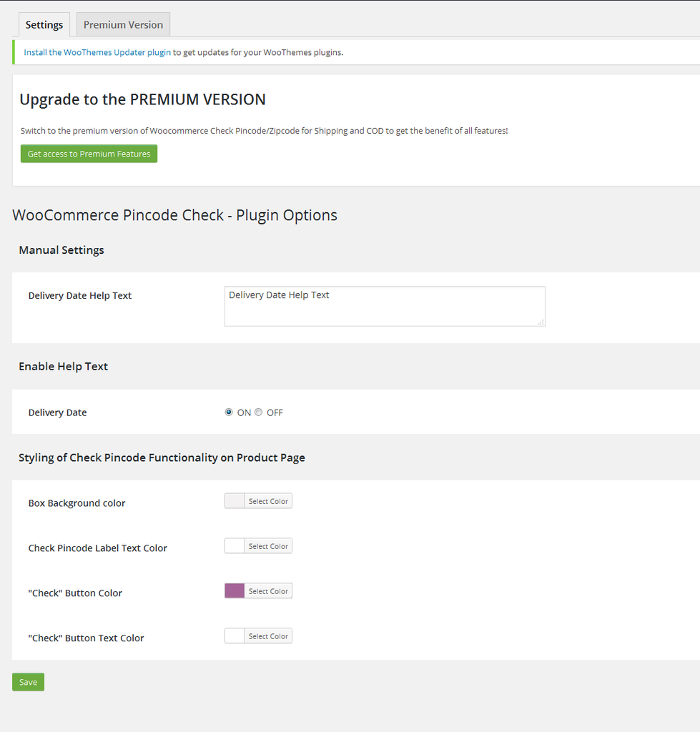The width and height of the screenshot is (700, 732).
Task: Open the Check Button Text Color picker
Action: tap(267, 635)
